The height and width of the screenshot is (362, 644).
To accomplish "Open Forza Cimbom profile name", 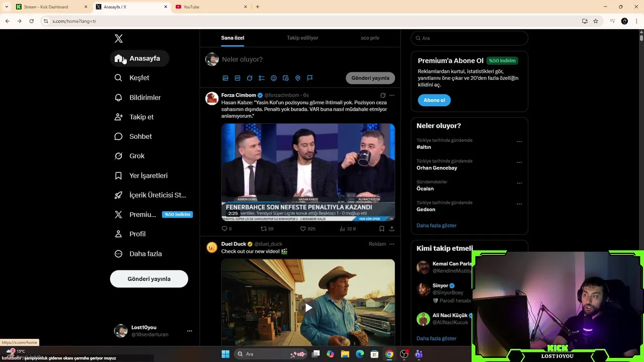I will [x=238, y=95].
